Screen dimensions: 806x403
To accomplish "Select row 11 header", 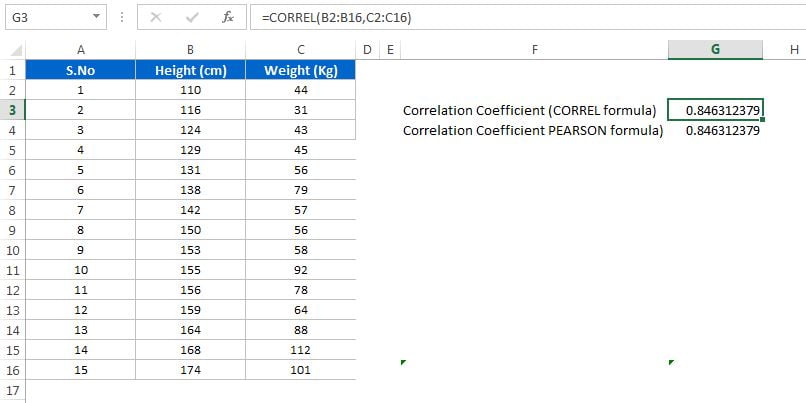I will tap(13, 270).
